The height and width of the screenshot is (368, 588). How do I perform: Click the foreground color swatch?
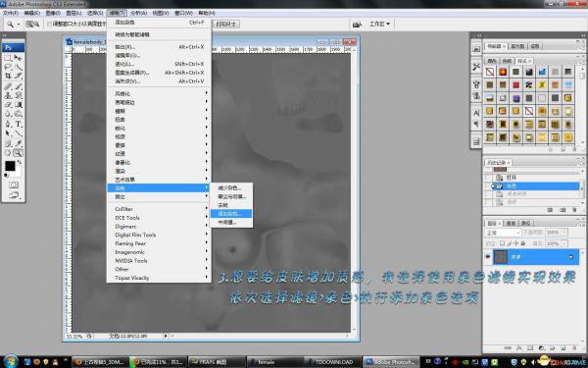click(x=10, y=166)
